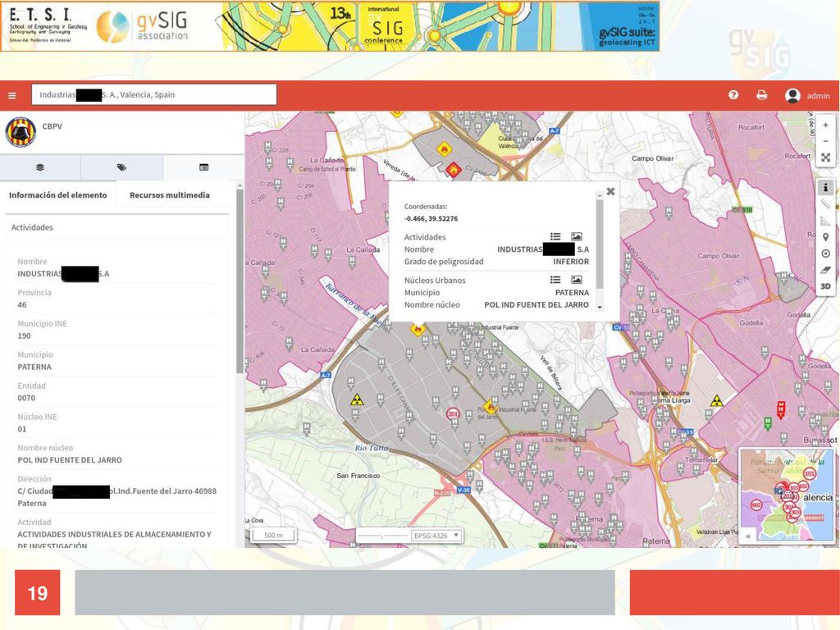Click the CBPV firefighter logo

(21, 132)
